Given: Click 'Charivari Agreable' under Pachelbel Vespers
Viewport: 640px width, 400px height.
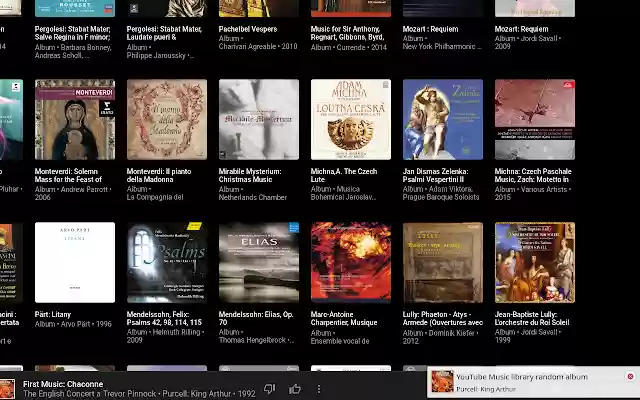Looking at the screenshot, I should pyautogui.click(x=247, y=47).
